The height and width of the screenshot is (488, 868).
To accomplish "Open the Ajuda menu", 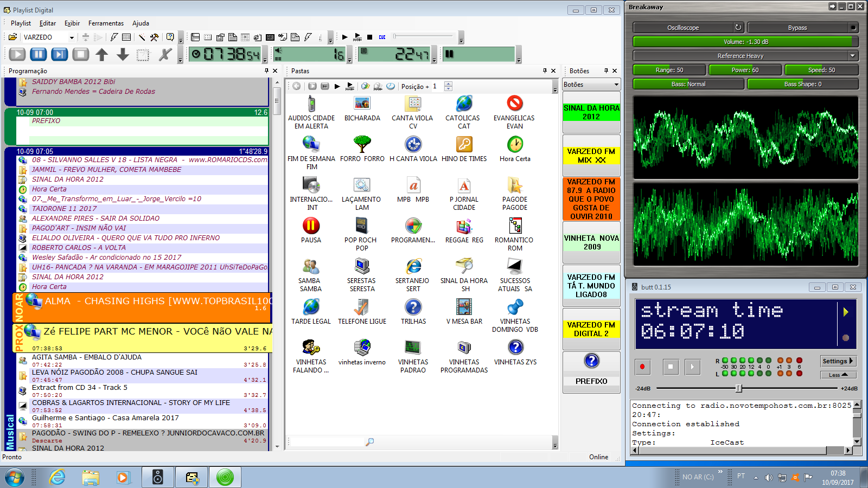I will [141, 23].
